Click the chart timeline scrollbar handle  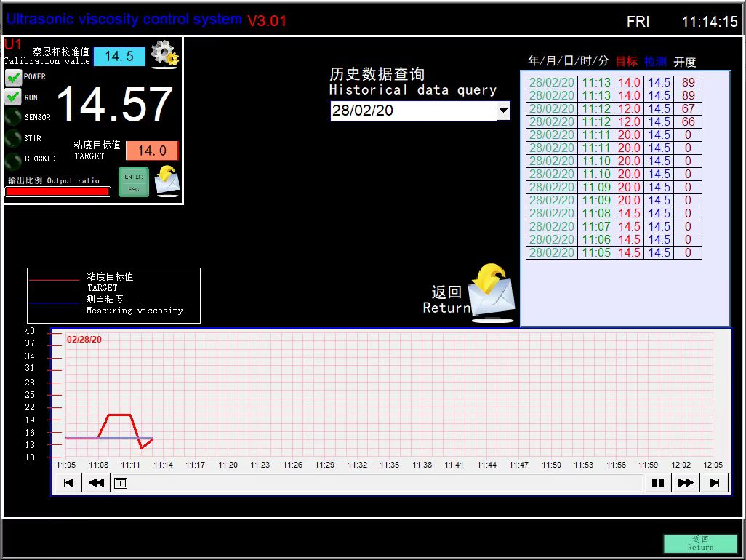coord(121,483)
